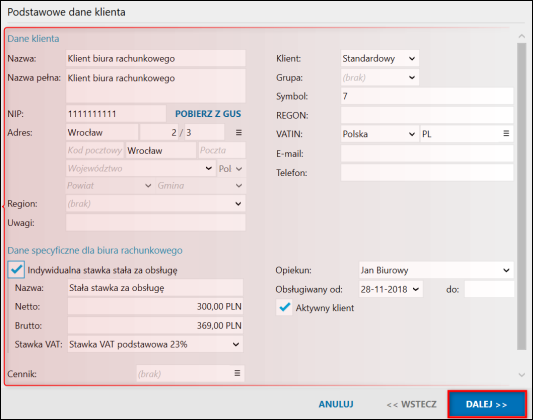Expand the Pol country code dropdown

pos(239,169)
